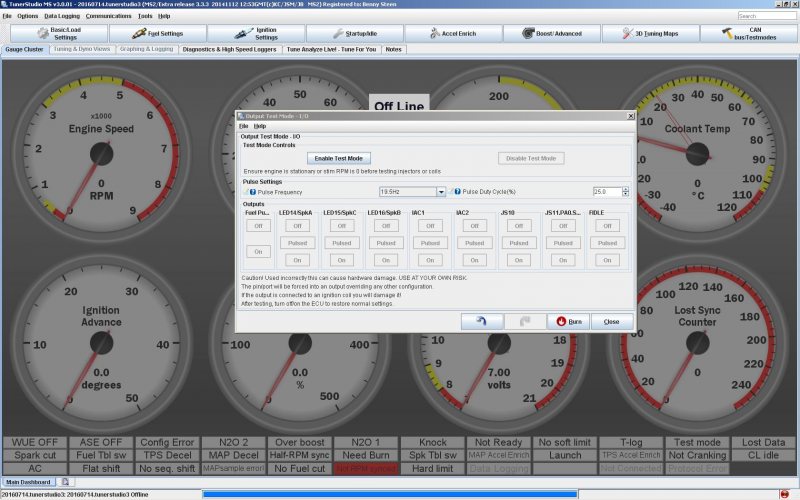Open the Boost/Advanced toolbar menu
The image size is (800, 500).
tap(552, 34)
